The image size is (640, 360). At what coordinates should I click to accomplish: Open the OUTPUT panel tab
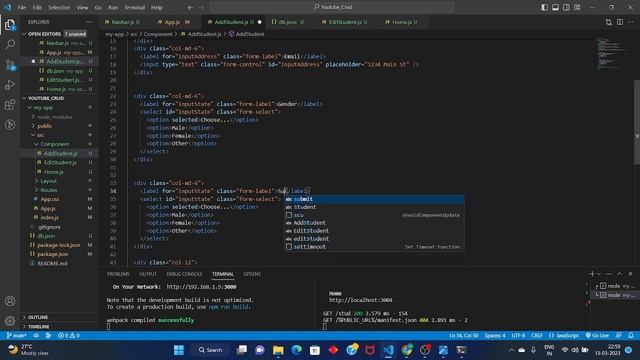148,274
